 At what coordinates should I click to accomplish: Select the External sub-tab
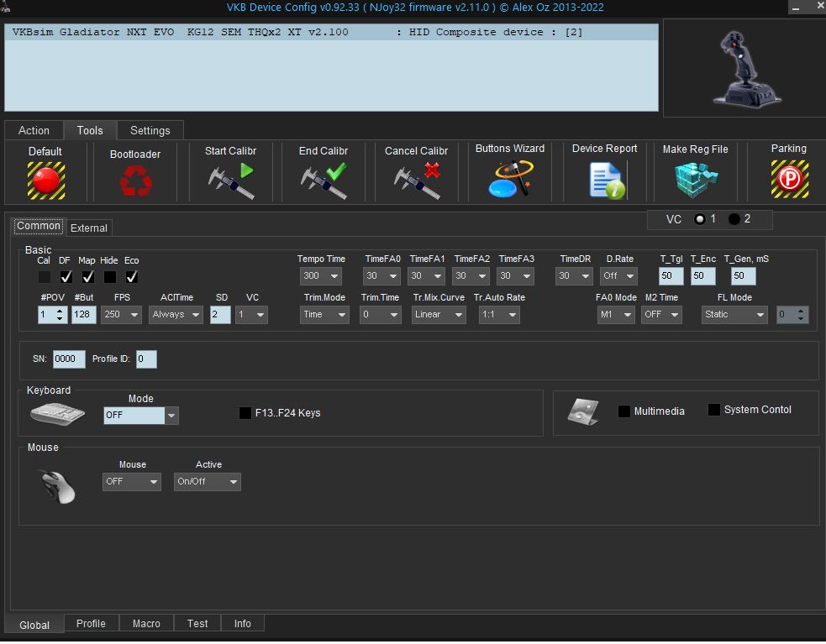(89, 228)
